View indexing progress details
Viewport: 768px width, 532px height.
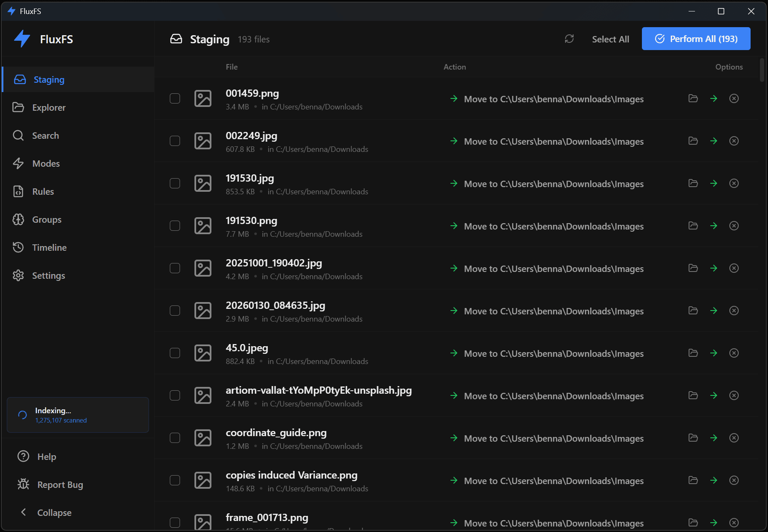pos(78,415)
